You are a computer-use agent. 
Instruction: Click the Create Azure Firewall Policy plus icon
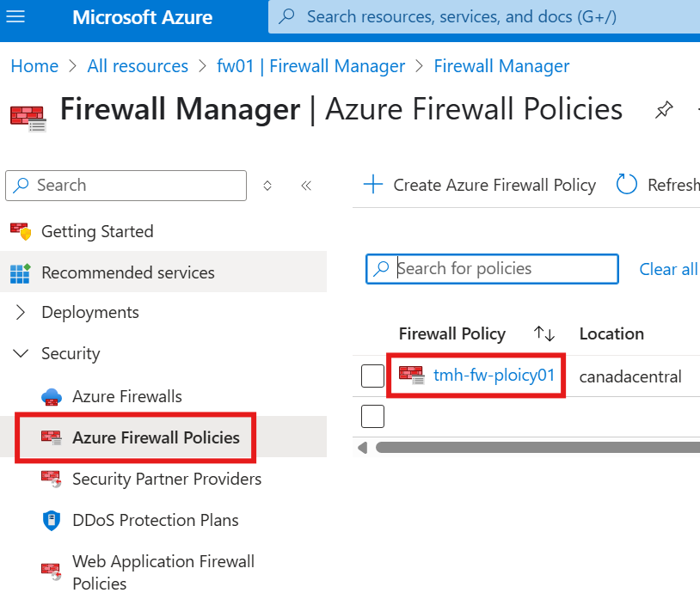pyautogui.click(x=372, y=185)
